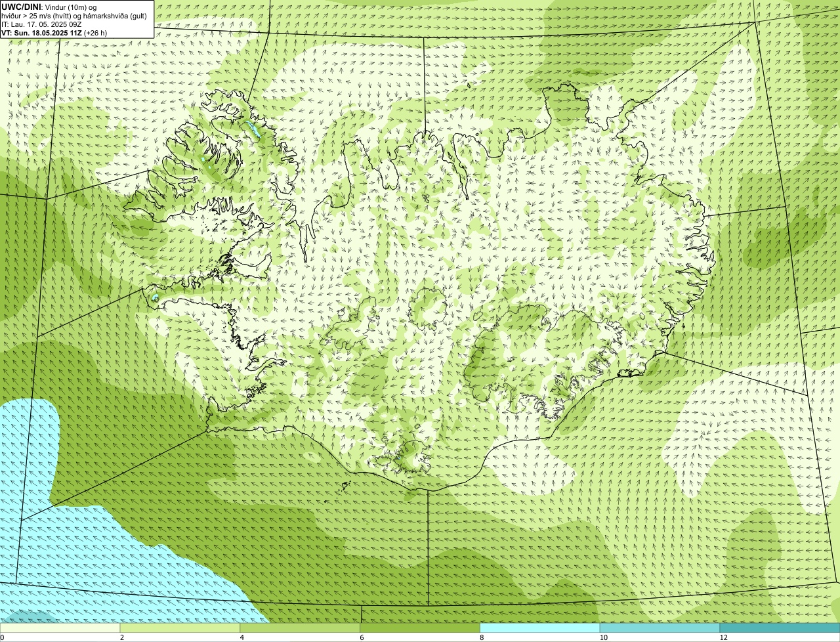
Task: Click the palest 0–2 m/s legend swatch
Action: pos(60,628)
